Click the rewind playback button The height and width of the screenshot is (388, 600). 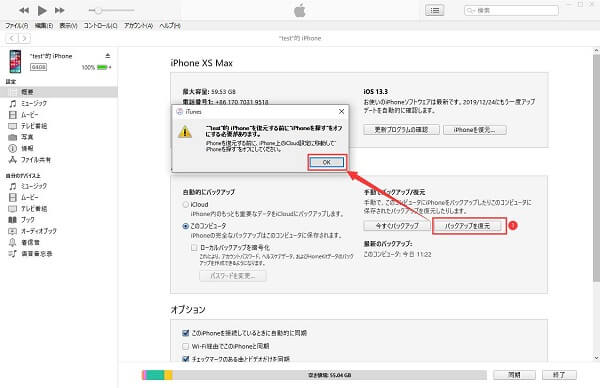pos(24,10)
